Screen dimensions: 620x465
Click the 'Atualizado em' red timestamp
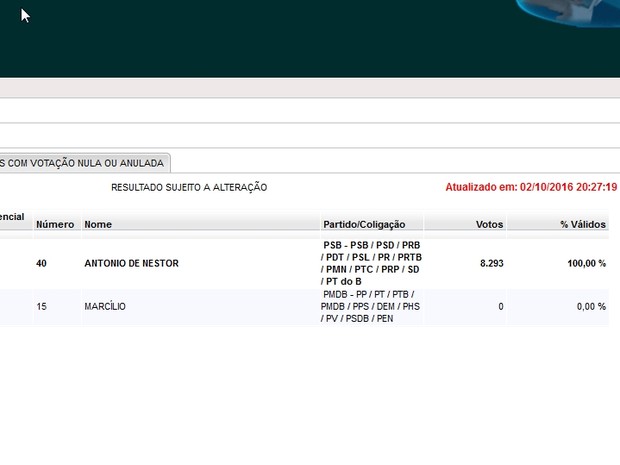pyautogui.click(x=531, y=187)
